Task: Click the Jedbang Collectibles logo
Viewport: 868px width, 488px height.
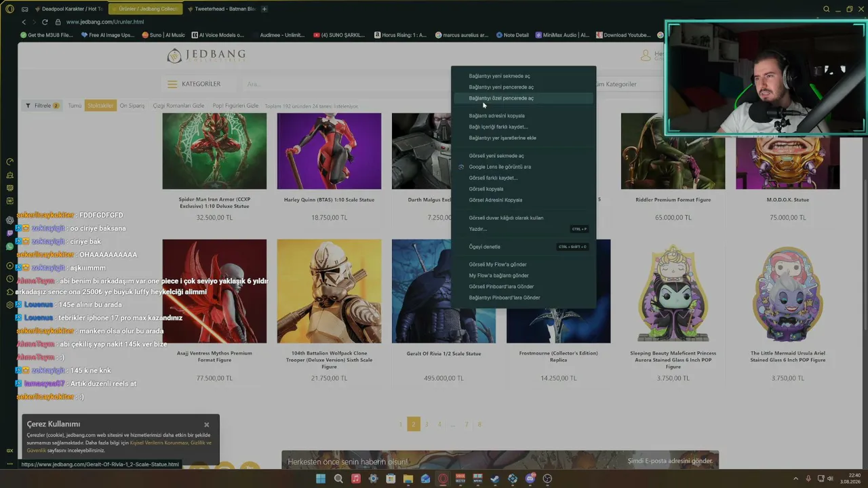Action: (206, 55)
